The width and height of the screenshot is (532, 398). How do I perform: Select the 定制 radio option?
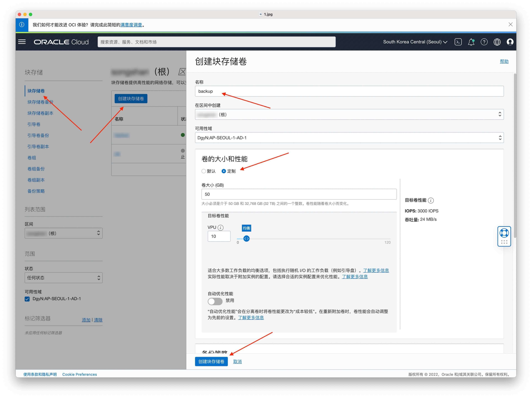click(224, 171)
